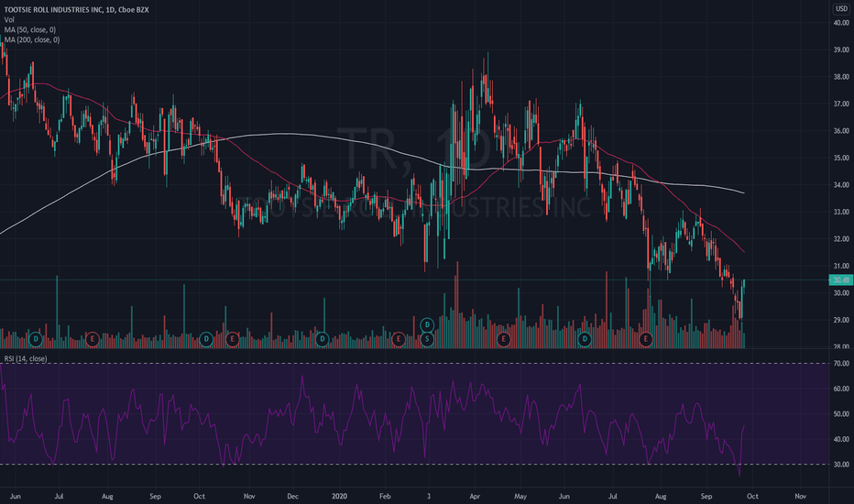Open the earnings marker in late October 2019
This screenshot has height=504, width=854.
pyautogui.click(x=233, y=339)
